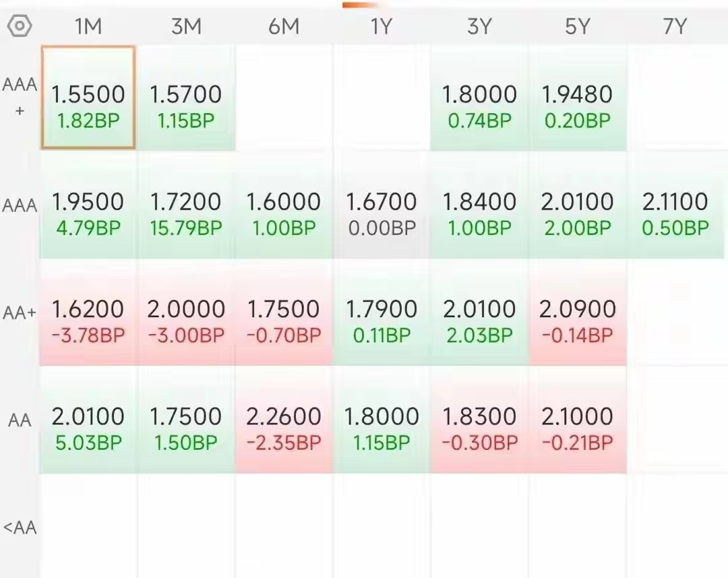Select the 6M maturity column header

click(x=284, y=26)
